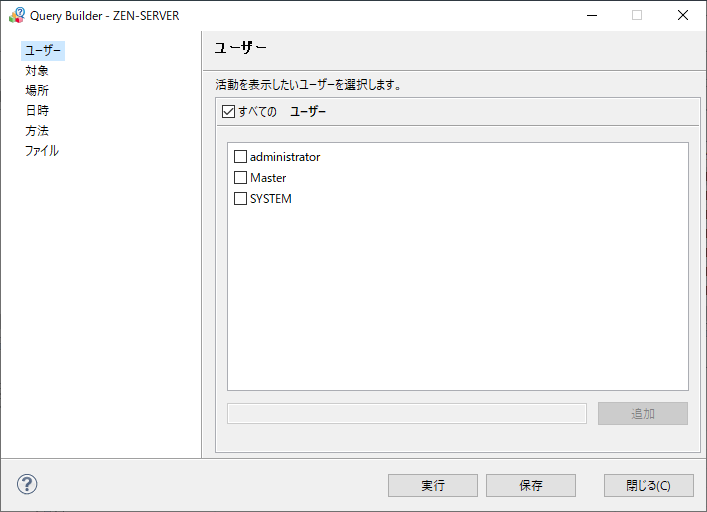Click the 追加 button
Viewport: 707px width, 512px height.
[642, 414]
